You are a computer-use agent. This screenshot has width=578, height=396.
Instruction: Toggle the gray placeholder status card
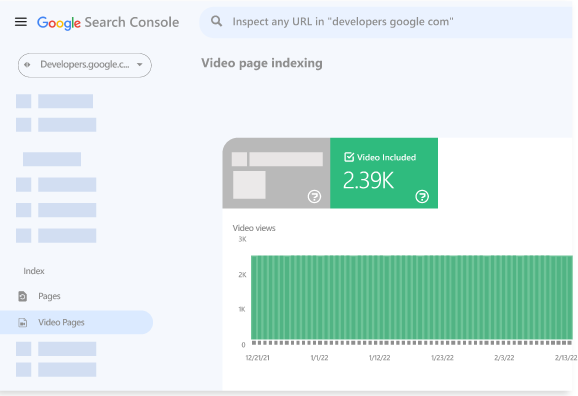276,173
